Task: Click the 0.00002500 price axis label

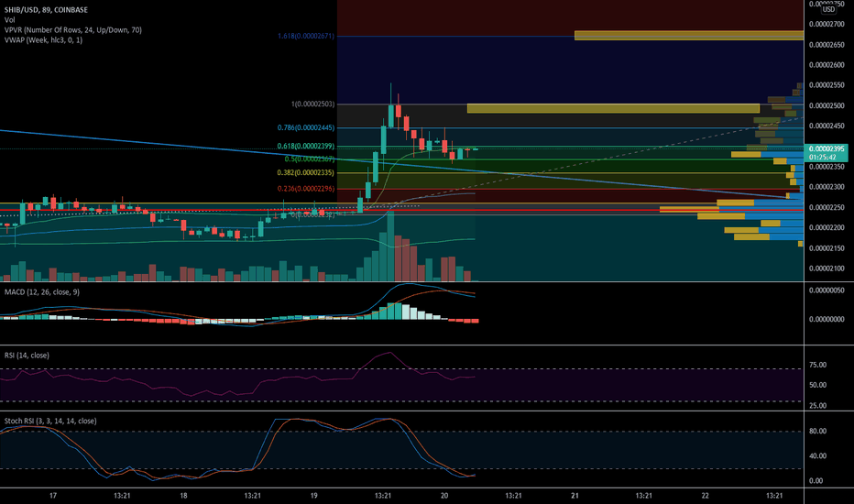Action: pyautogui.click(x=827, y=105)
